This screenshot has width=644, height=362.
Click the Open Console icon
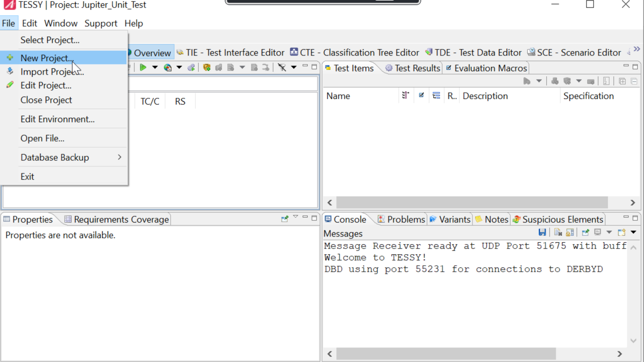coord(622,232)
